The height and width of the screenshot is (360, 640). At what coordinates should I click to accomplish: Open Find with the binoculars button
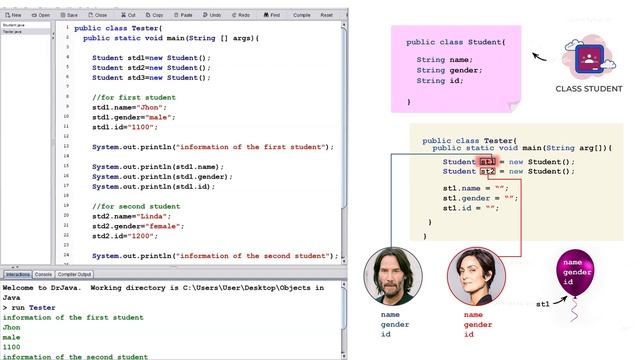272,15
